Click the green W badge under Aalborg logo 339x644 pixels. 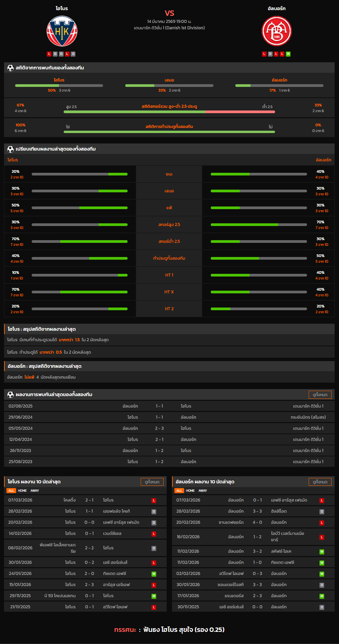tap(288, 54)
